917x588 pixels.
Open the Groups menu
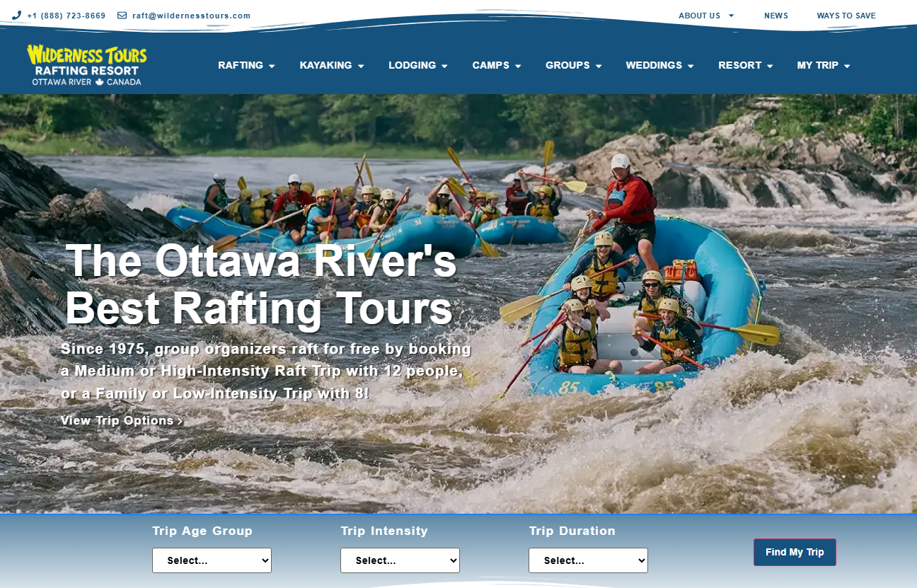(x=574, y=65)
